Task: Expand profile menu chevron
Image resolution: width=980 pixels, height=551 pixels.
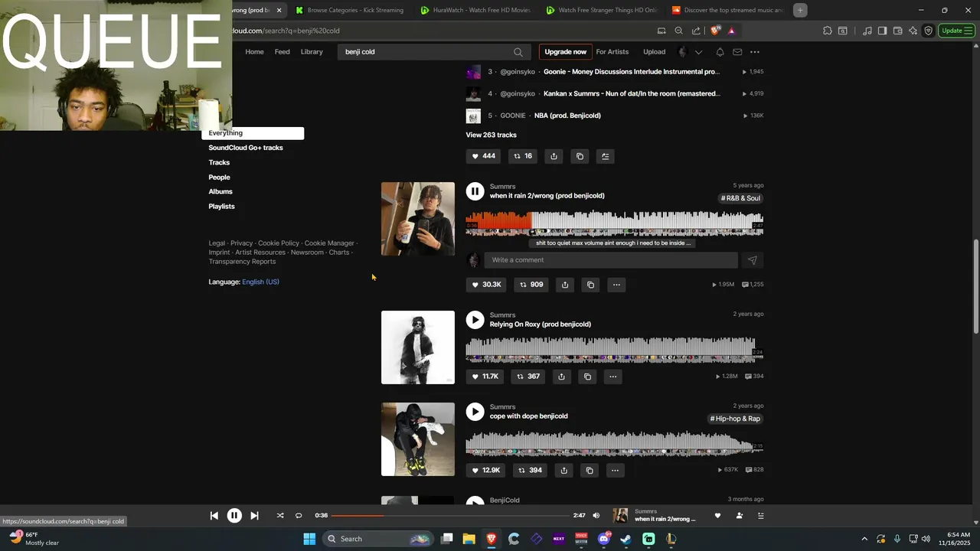Action: 698,52
